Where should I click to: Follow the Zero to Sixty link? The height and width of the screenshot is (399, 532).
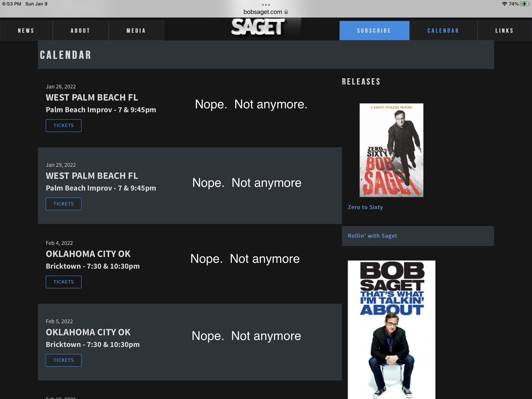point(365,207)
